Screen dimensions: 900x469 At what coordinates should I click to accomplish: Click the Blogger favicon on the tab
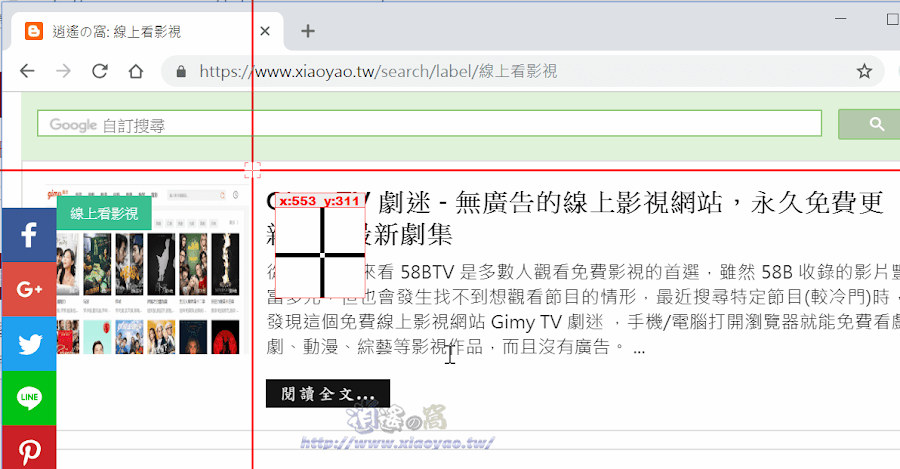point(34,31)
